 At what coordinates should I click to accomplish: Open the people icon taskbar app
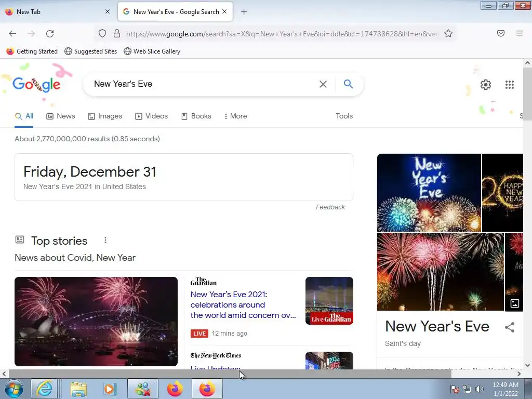(x=143, y=389)
